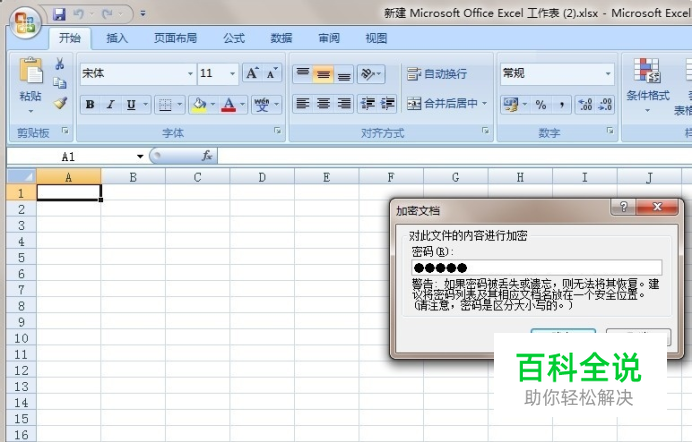Image resolution: width=692 pixels, height=442 pixels.
Task: Cut the selection with the scissors icon
Action: tap(60, 64)
